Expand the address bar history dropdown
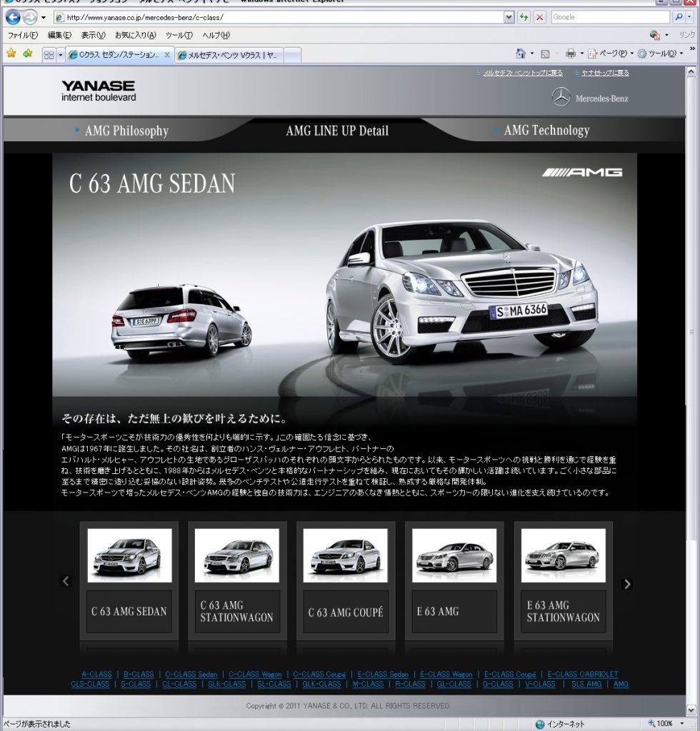The width and height of the screenshot is (700, 731). point(509,17)
